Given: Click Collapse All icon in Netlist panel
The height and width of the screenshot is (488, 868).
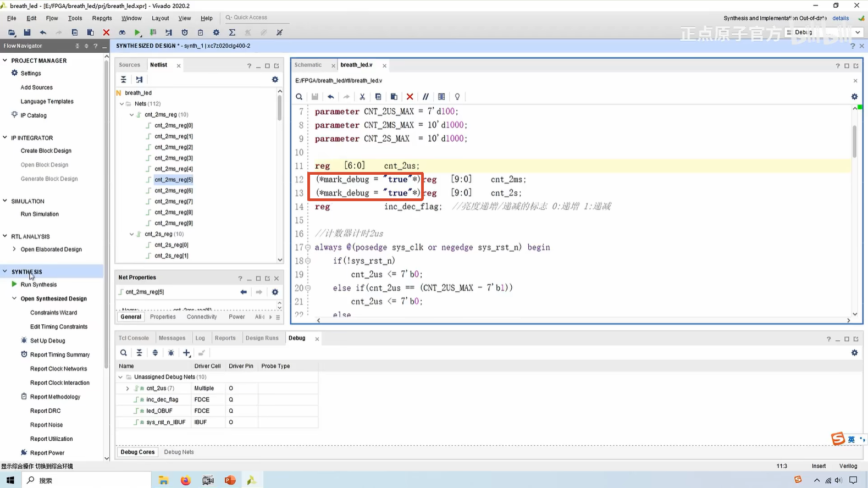Looking at the screenshot, I should point(124,80).
